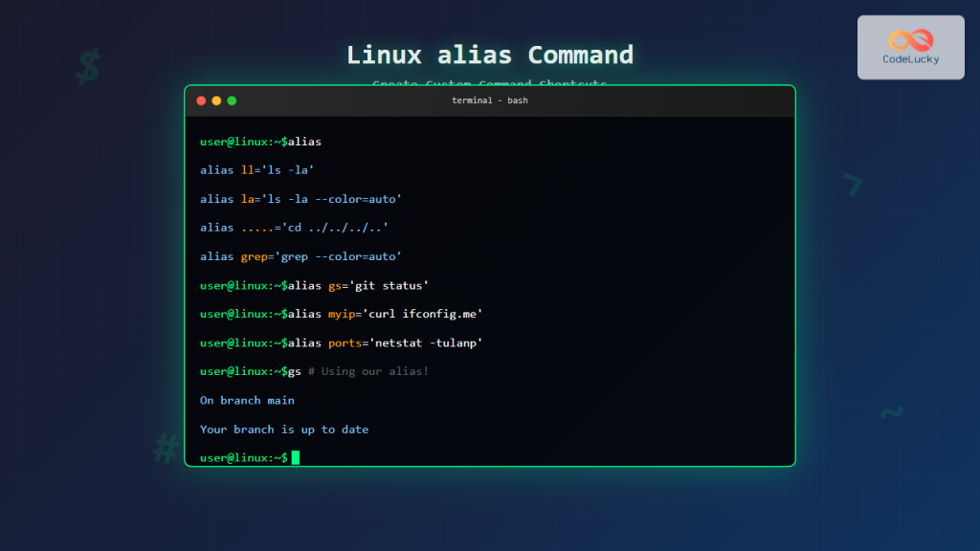Image resolution: width=980 pixels, height=551 pixels.
Task: Click the 'Linux alias Command' heading
Action: pyautogui.click(x=490, y=55)
